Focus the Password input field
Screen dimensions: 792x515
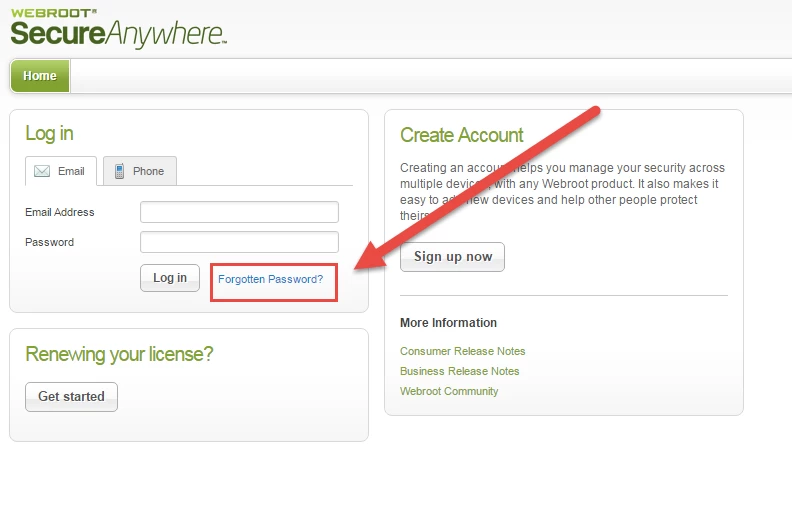239,242
